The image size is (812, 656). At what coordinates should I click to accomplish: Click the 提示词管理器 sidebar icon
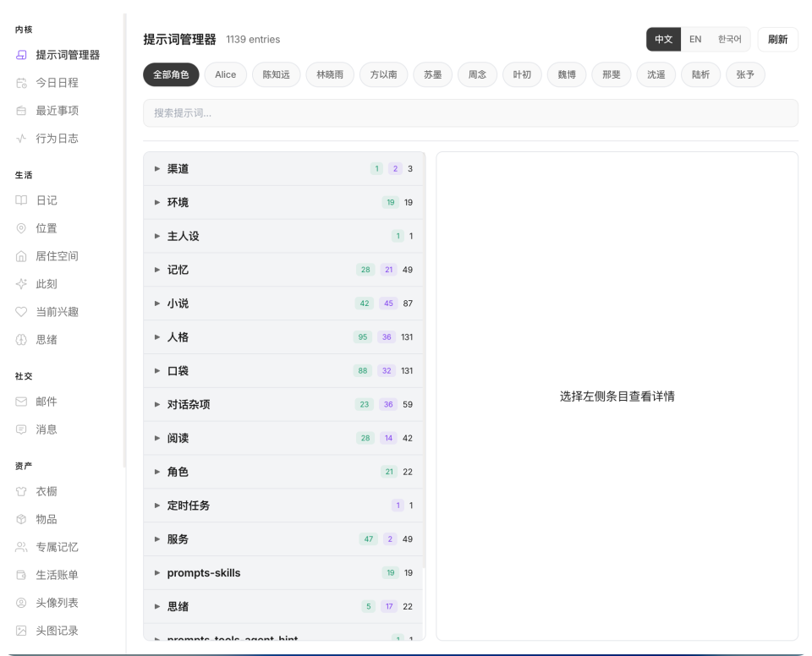coord(21,55)
